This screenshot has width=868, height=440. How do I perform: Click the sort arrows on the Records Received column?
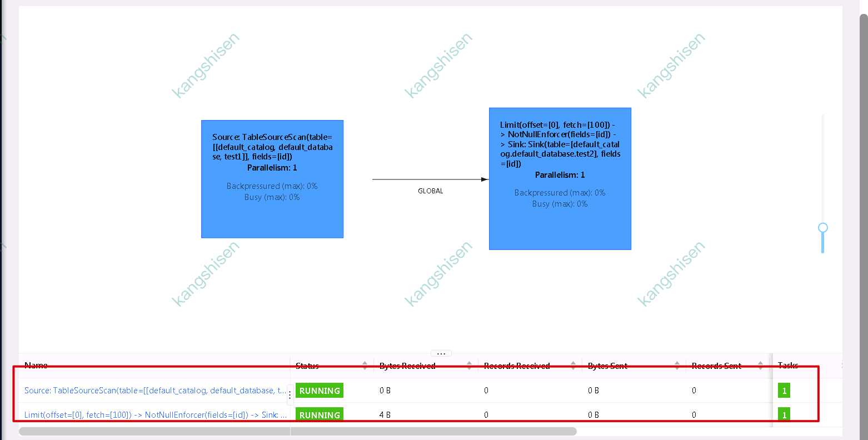click(x=573, y=365)
